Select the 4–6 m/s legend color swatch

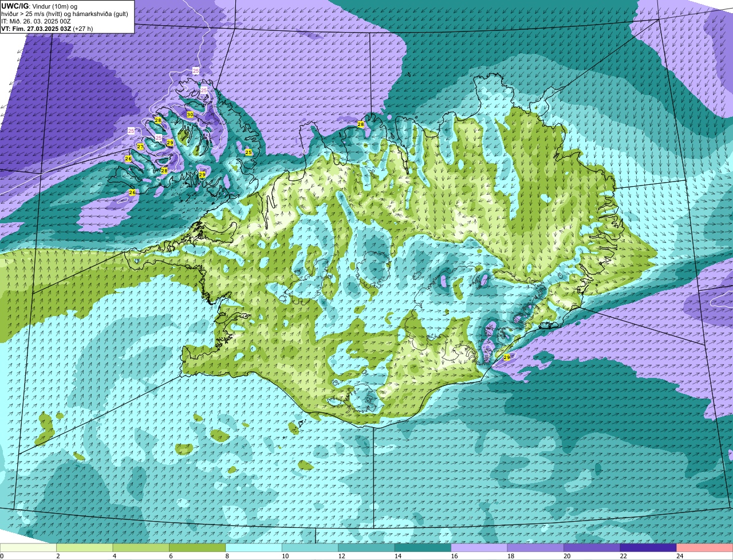[x=141, y=547]
